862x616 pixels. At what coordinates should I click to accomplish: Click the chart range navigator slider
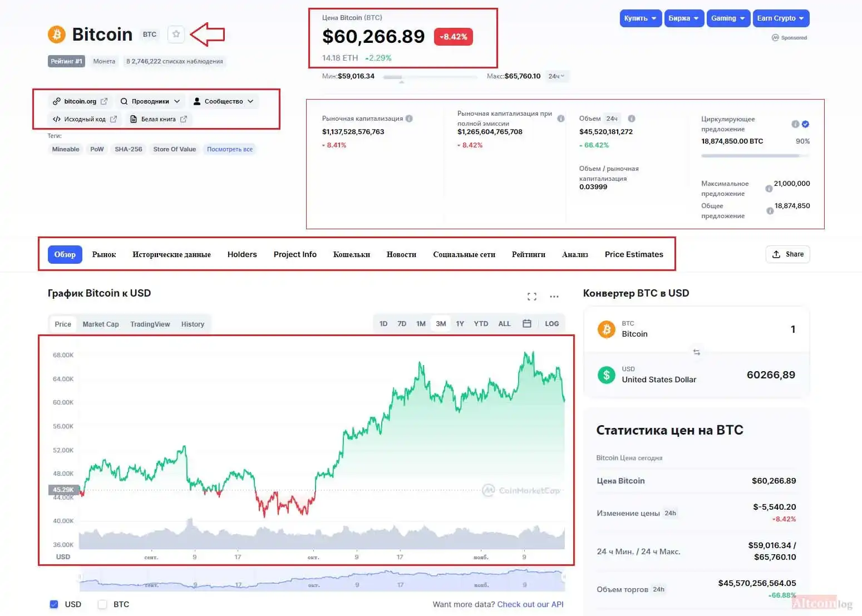(x=322, y=580)
